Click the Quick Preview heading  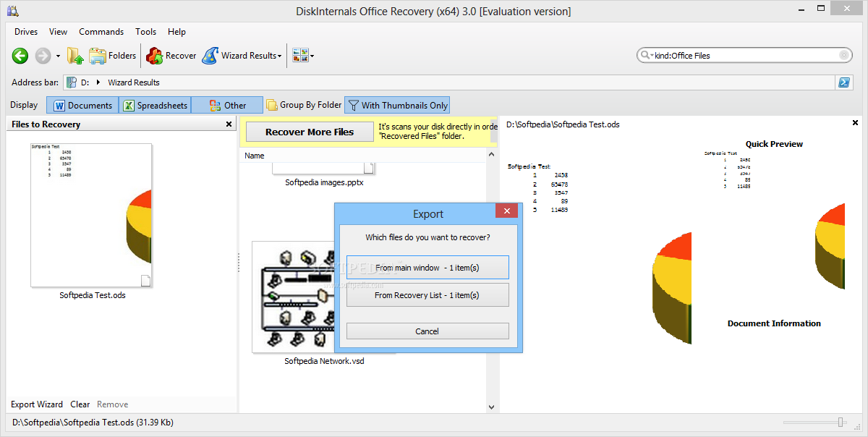tap(774, 144)
